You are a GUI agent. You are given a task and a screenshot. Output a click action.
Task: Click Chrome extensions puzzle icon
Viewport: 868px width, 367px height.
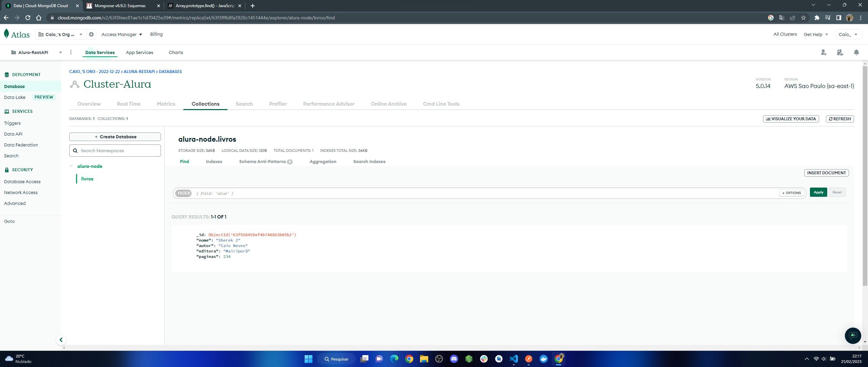pos(817,18)
